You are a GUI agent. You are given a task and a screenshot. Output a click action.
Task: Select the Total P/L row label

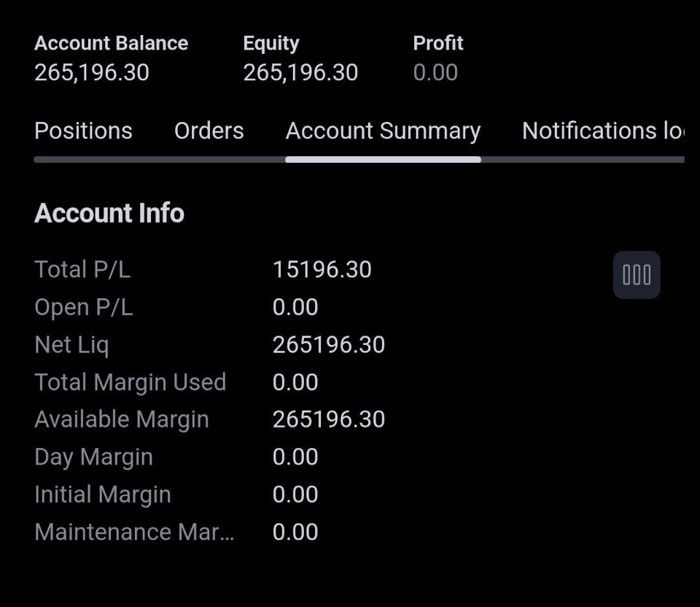point(82,270)
